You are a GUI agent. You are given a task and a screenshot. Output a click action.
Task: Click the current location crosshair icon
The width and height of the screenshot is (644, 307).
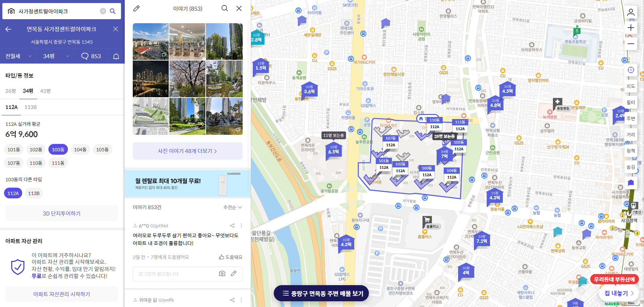click(x=631, y=70)
